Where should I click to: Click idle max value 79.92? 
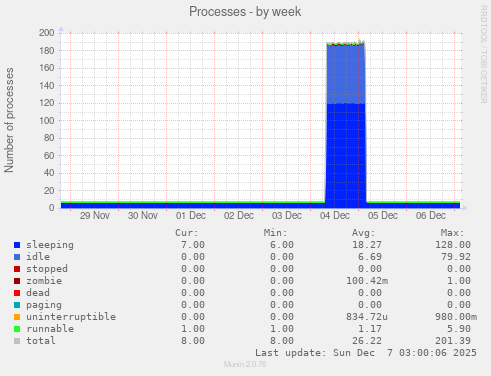pos(456,257)
